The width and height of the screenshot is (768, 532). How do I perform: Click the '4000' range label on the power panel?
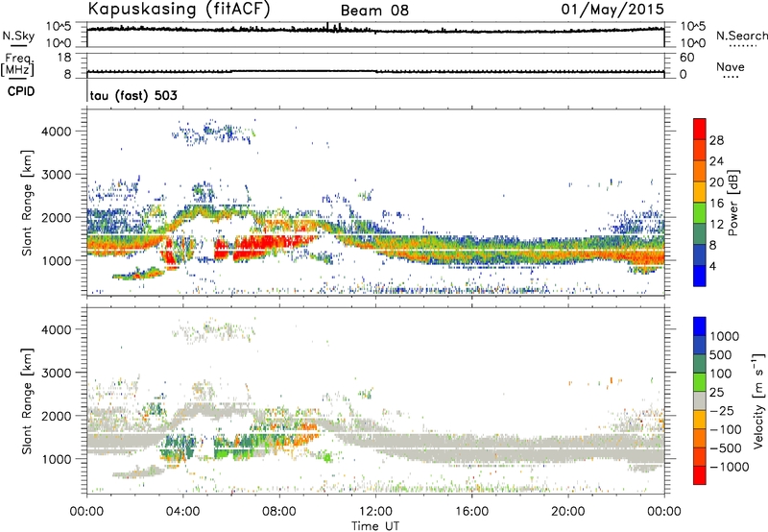click(x=56, y=132)
